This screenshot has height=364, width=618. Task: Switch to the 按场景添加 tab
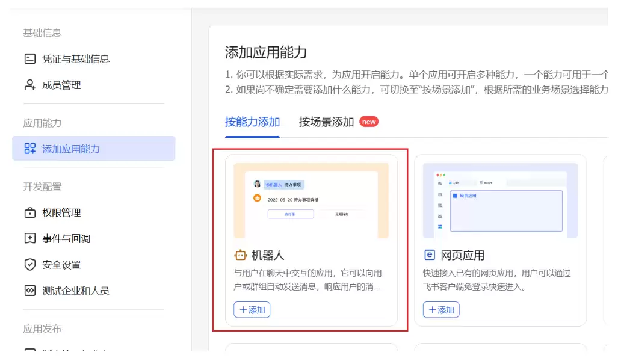coord(328,122)
